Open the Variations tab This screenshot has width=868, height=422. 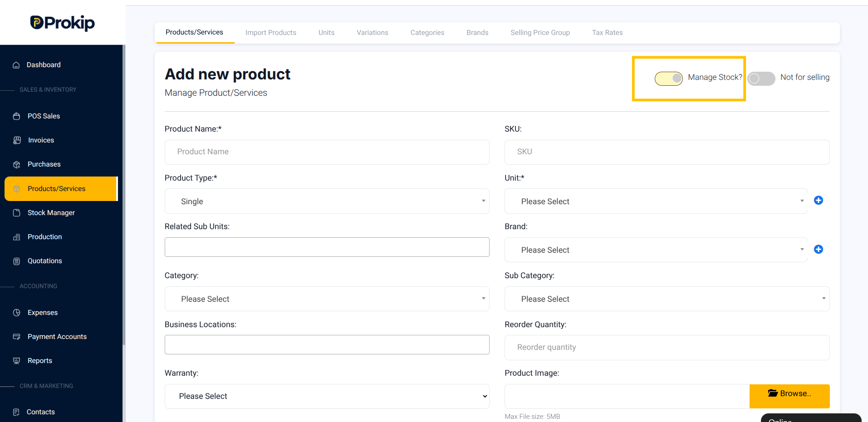tap(373, 33)
